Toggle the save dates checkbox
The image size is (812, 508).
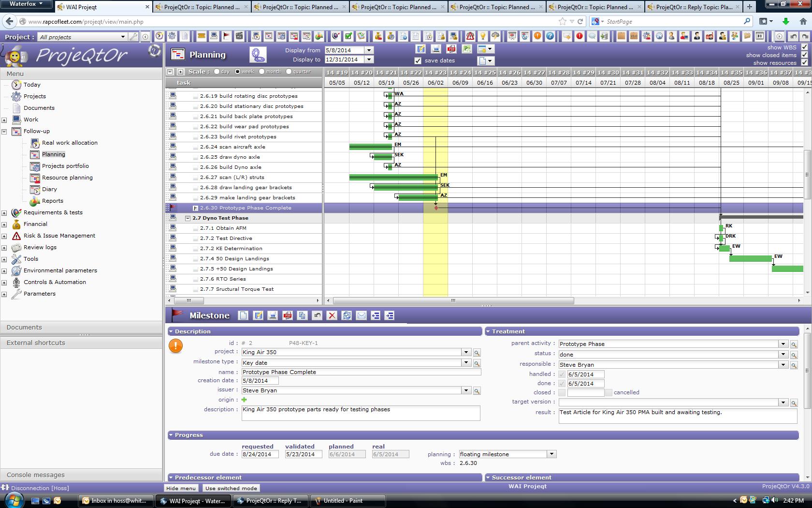418,60
